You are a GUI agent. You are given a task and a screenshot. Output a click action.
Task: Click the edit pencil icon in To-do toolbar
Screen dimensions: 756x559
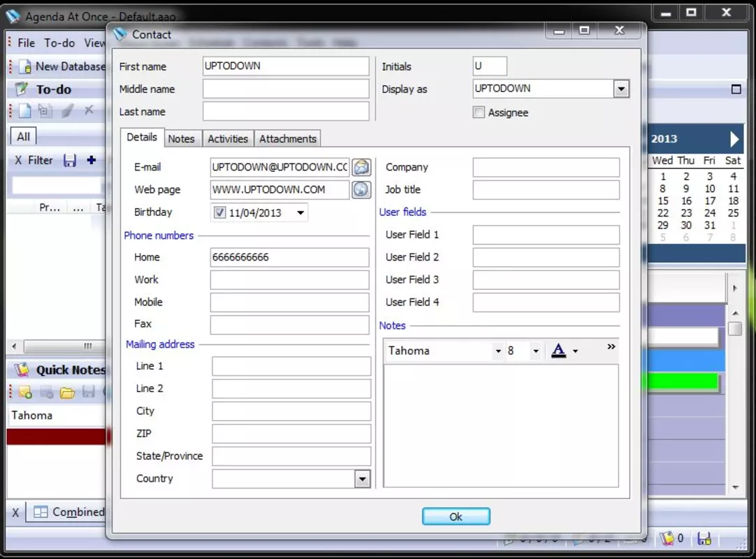68,110
